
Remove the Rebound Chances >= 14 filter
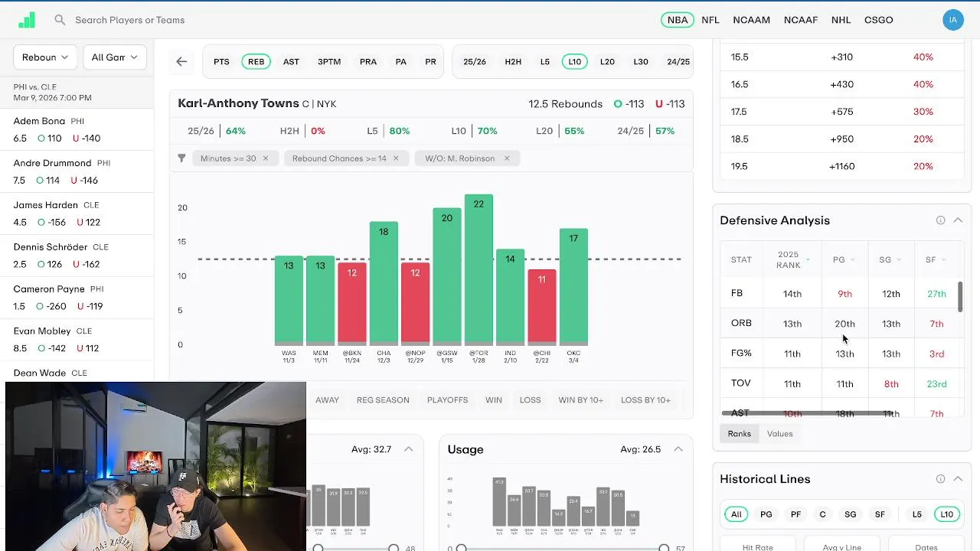396,158
